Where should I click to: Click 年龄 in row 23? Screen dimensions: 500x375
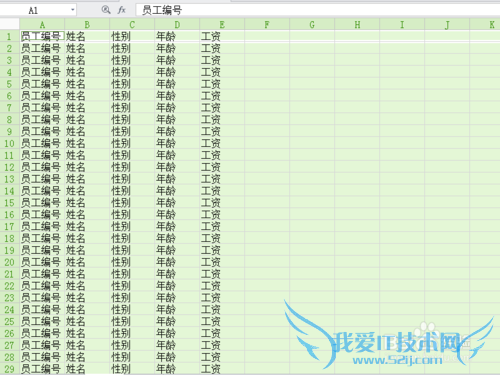click(x=166, y=298)
